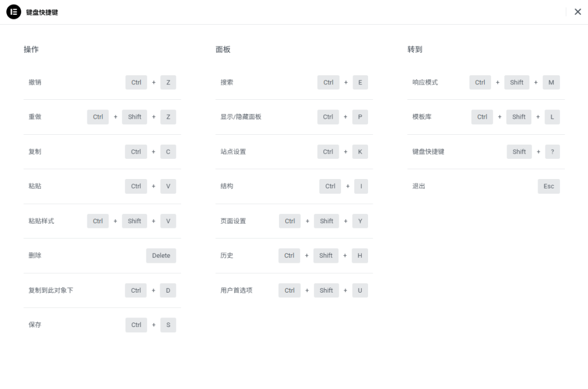The image size is (588, 389).
Task: Click the 转到 section heading
Action: pos(415,50)
